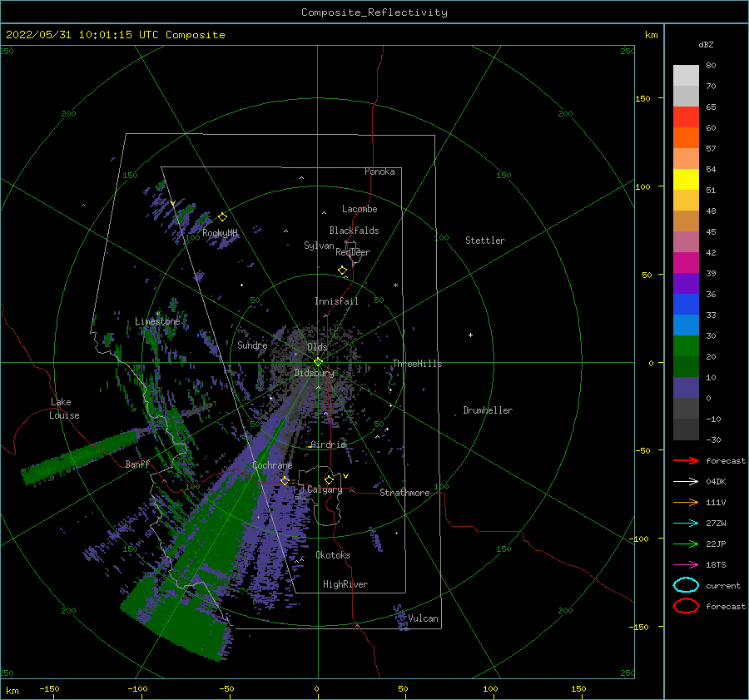Screen dimensions: 749x700
Task: Select the magenta swatch in dBZ scale
Action: 686,262
